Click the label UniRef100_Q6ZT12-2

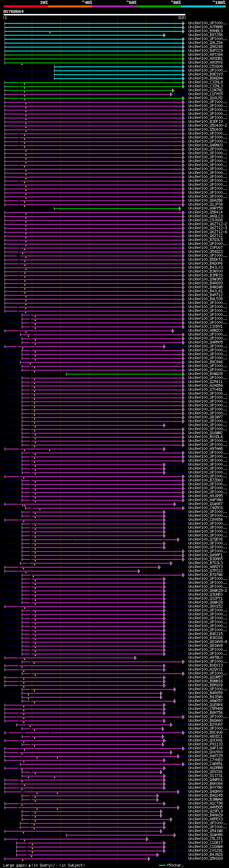click(208, 224)
